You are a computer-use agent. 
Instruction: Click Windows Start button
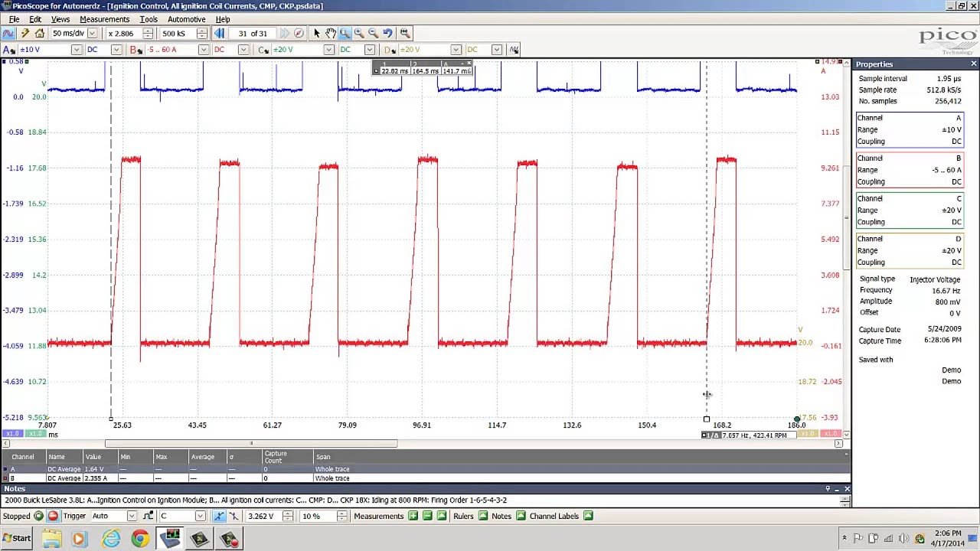[x=16, y=539]
